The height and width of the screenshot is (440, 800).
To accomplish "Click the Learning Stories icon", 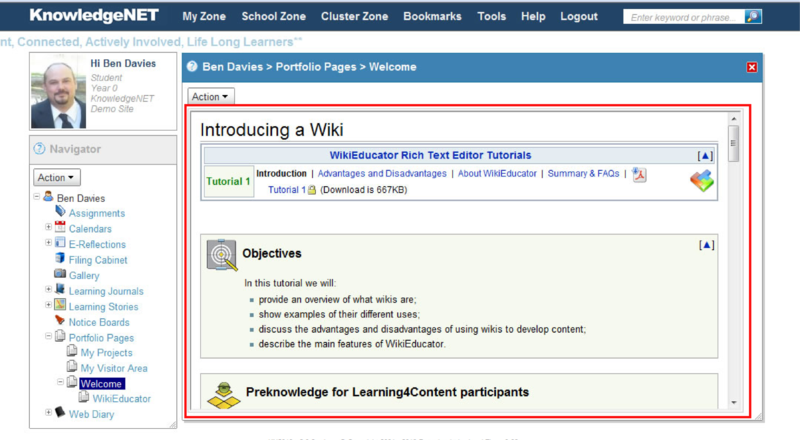I will [60, 305].
